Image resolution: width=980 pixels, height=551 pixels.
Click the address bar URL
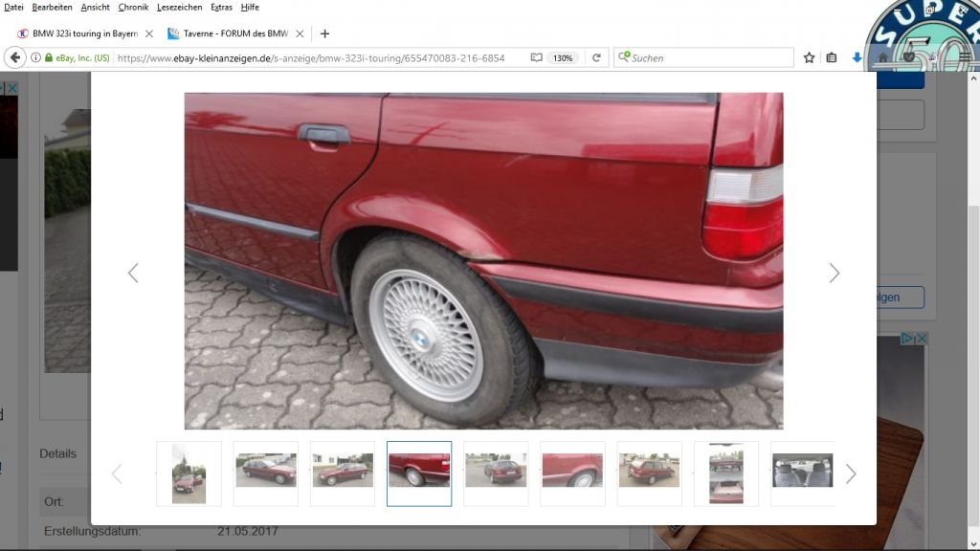click(x=311, y=57)
